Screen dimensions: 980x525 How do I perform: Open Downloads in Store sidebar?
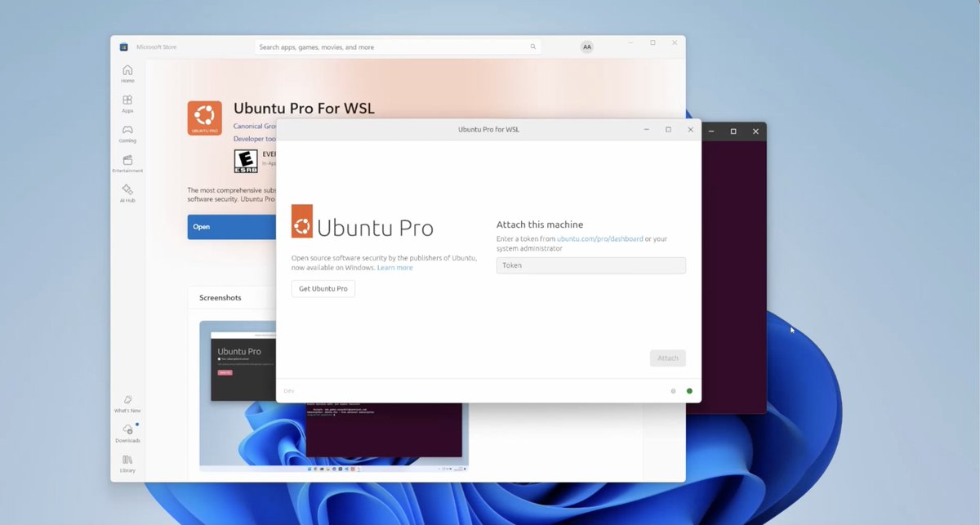click(128, 434)
